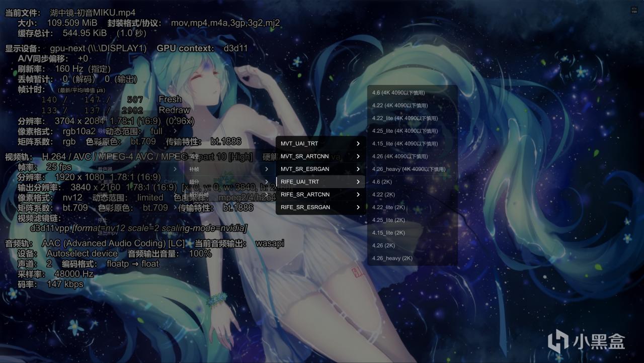Viewport: 644px width, 363px height.
Task: Choose the 4.22 (2K) entry
Action: (x=413, y=195)
